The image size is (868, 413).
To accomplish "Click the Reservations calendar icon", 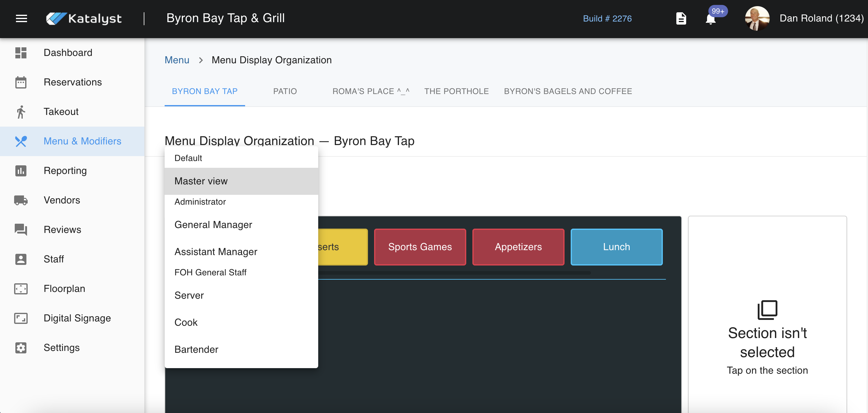I will (x=21, y=82).
